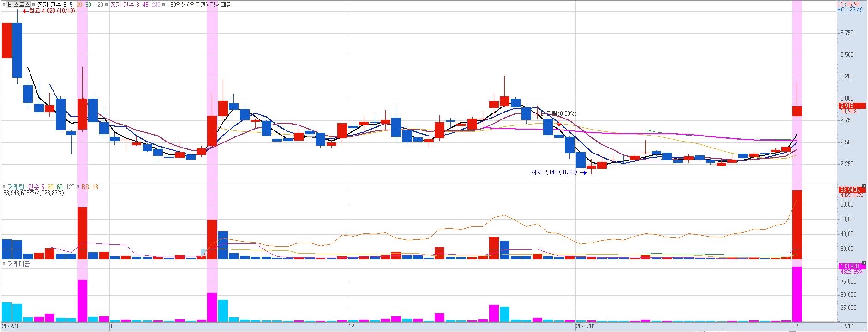Click the 3,000 price axis label
This screenshot has width=868, height=332.
847,98
